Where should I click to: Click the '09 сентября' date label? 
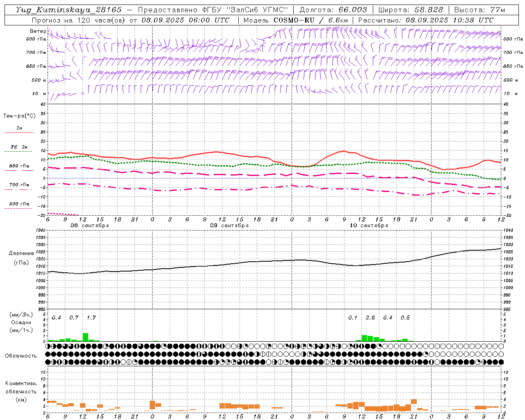pos(229,226)
